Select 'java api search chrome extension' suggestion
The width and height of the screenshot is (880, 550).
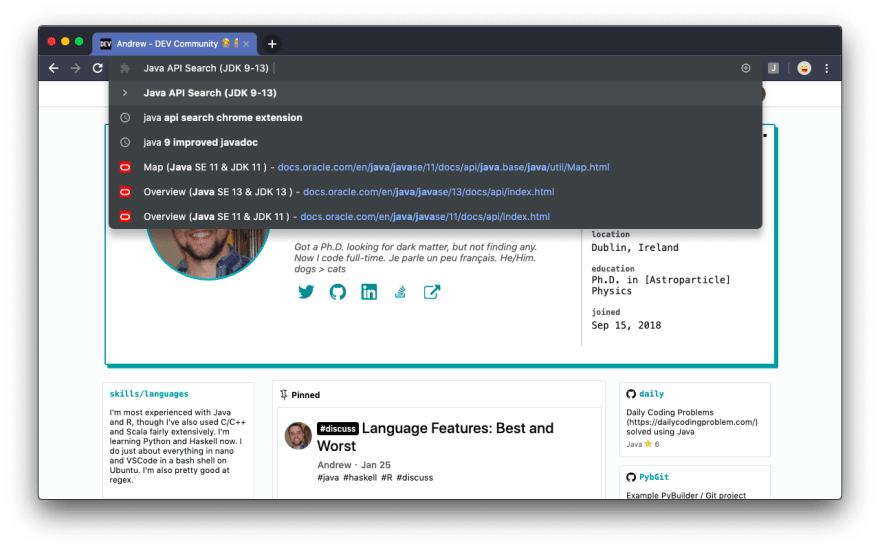click(x=436, y=117)
